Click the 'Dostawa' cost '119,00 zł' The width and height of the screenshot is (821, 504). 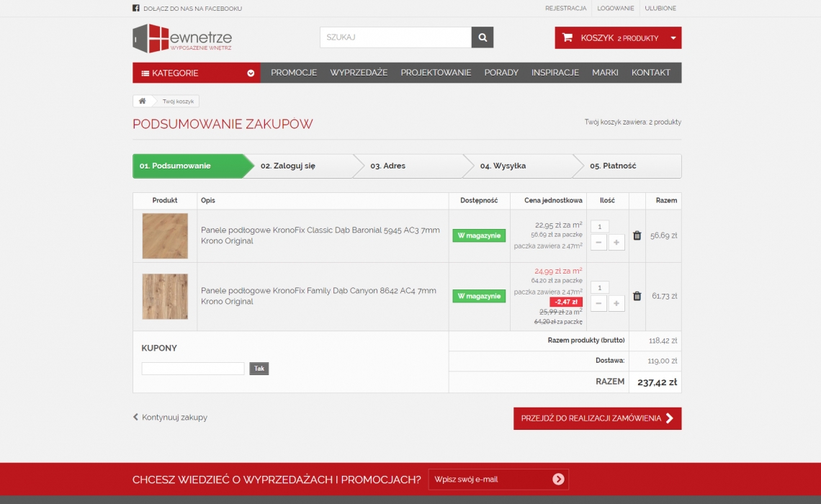point(663,361)
